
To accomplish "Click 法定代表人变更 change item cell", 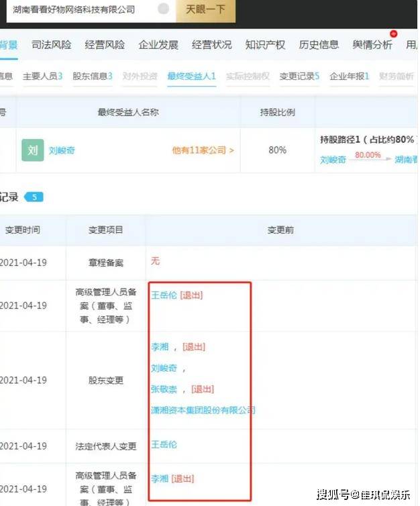I will pyautogui.click(x=106, y=446).
